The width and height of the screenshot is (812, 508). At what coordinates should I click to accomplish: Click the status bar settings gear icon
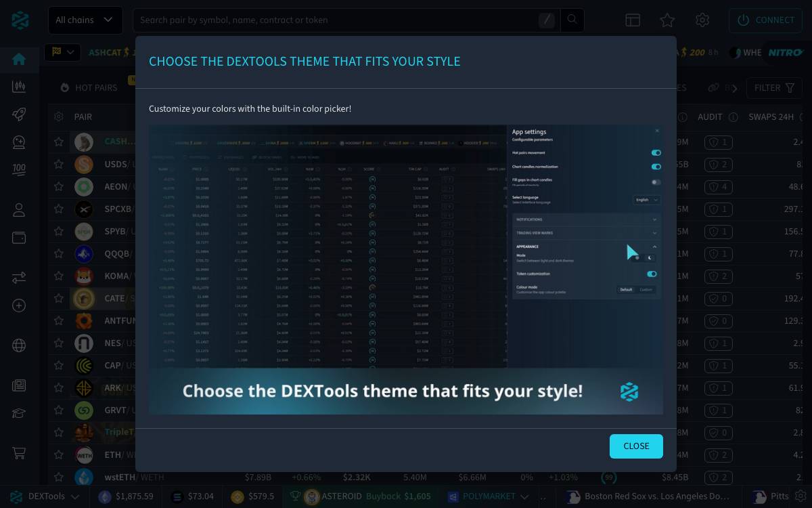[x=800, y=496]
